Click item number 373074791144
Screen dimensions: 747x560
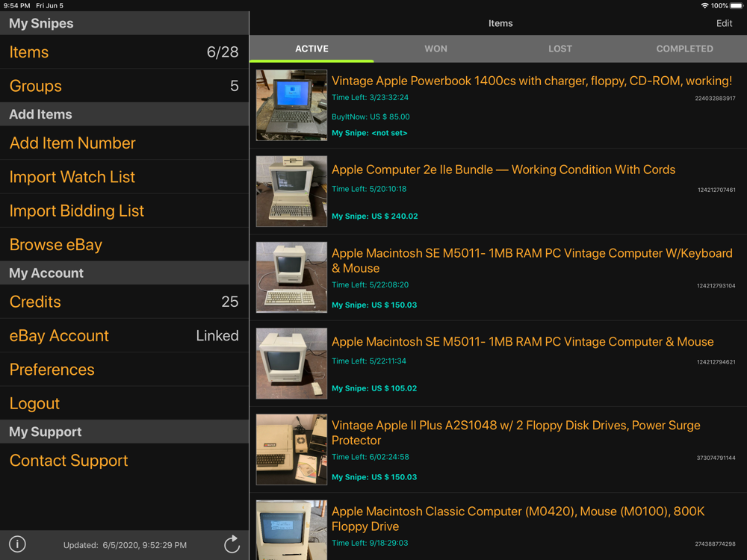(x=716, y=458)
